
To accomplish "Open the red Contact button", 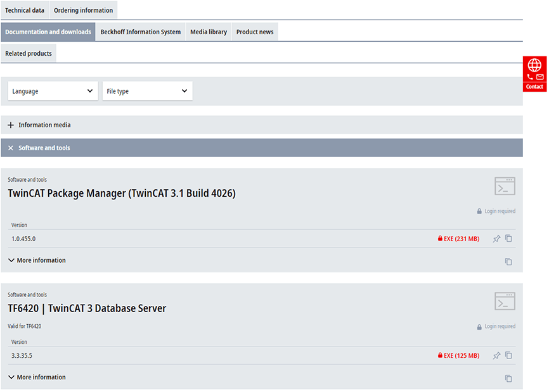I will (534, 74).
